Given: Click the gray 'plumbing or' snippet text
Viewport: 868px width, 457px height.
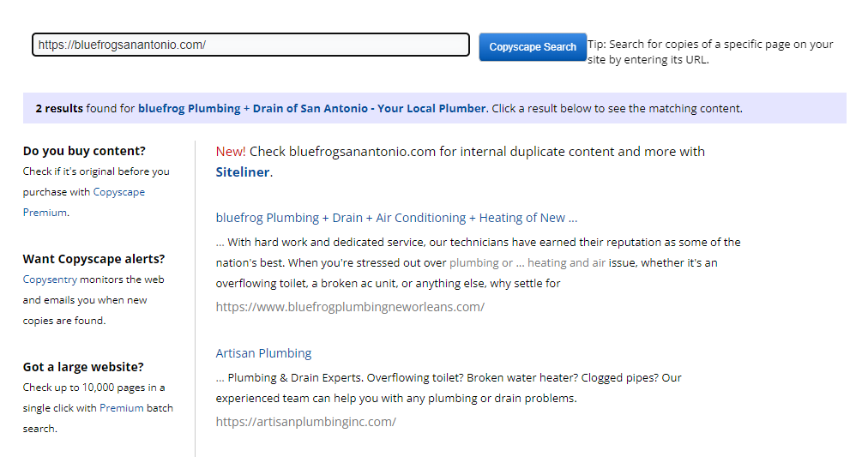Looking at the screenshot, I should (x=481, y=263).
